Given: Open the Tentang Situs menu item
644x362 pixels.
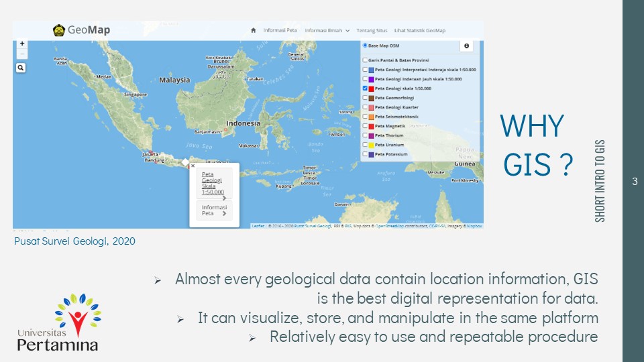Looking at the screenshot, I should click(x=372, y=30).
